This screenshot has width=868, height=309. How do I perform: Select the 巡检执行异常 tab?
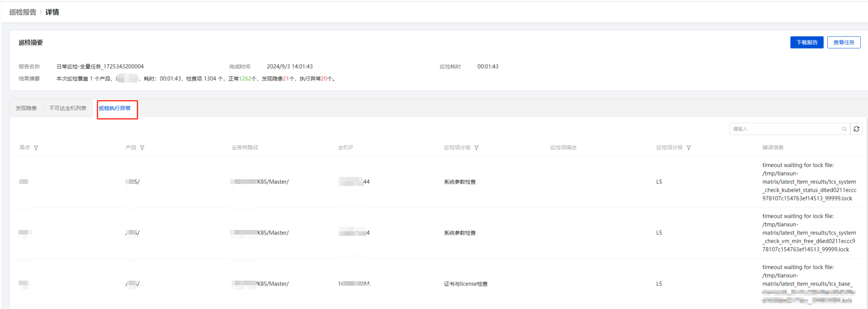pos(115,108)
